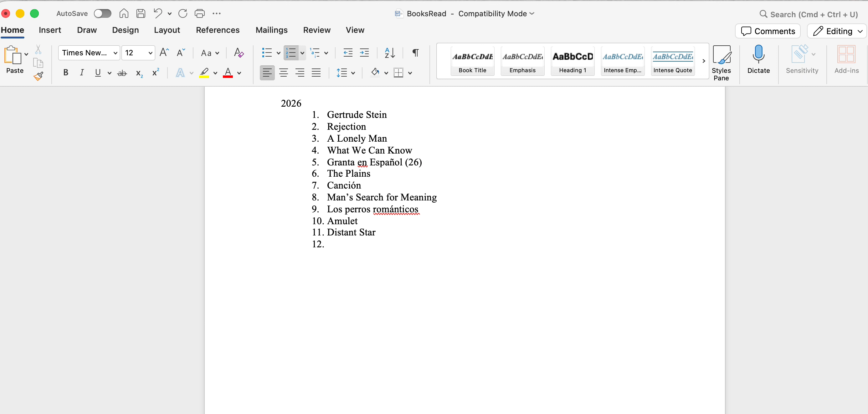Toggle italic formatting
The width and height of the screenshot is (868, 414).
tap(82, 73)
